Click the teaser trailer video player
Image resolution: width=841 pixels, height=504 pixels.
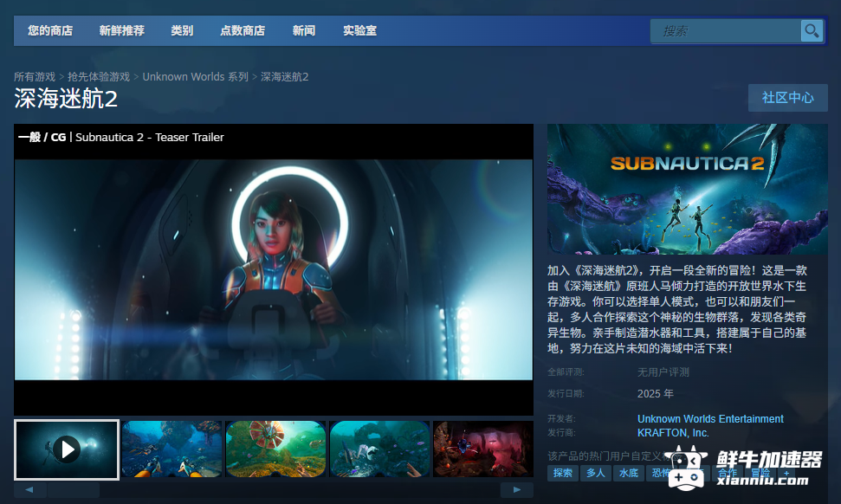pos(274,269)
